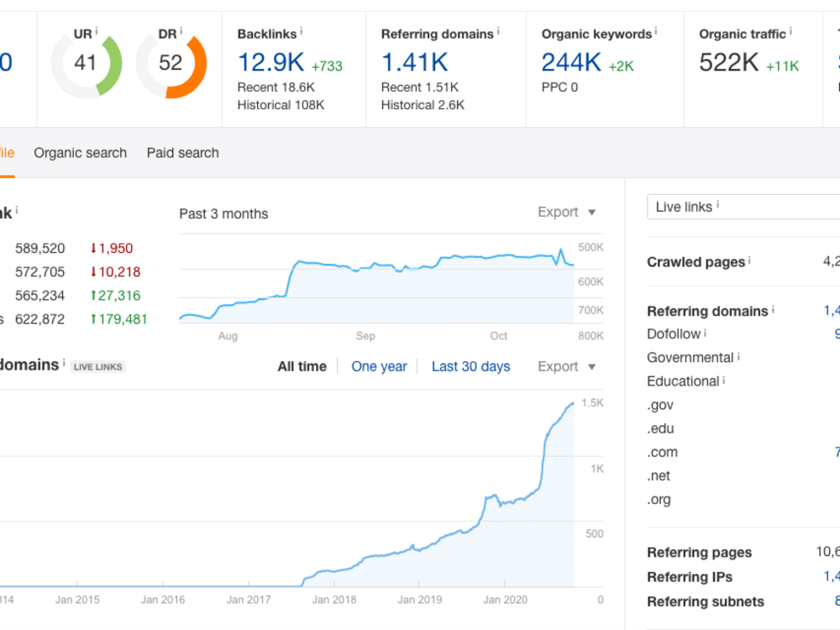The width and height of the screenshot is (840, 630).
Task: Click Historical 108K under Backlinks
Action: tap(281, 105)
